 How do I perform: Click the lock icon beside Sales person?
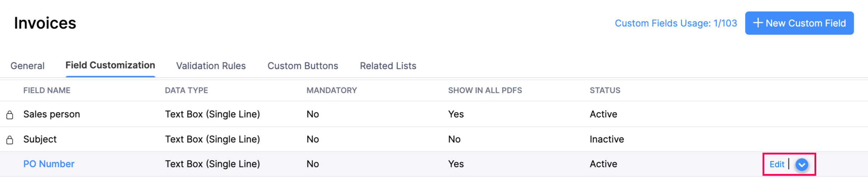[x=10, y=115]
